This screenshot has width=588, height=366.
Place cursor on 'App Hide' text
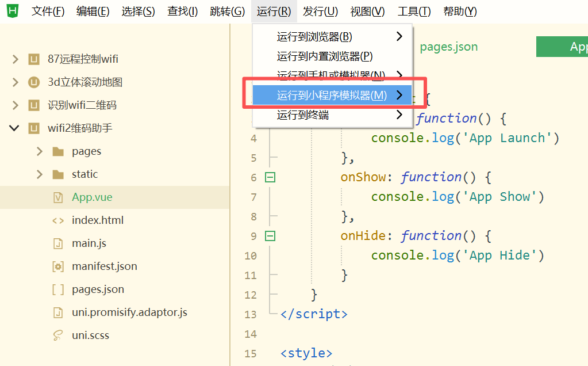[500, 256]
